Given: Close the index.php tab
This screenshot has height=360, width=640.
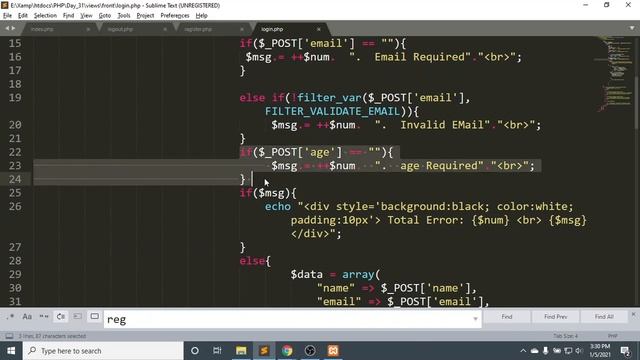Looking at the screenshot, I should (88, 29).
